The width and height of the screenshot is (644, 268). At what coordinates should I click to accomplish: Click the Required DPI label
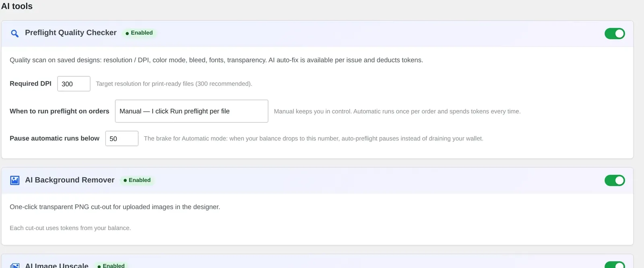click(x=31, y=83)
